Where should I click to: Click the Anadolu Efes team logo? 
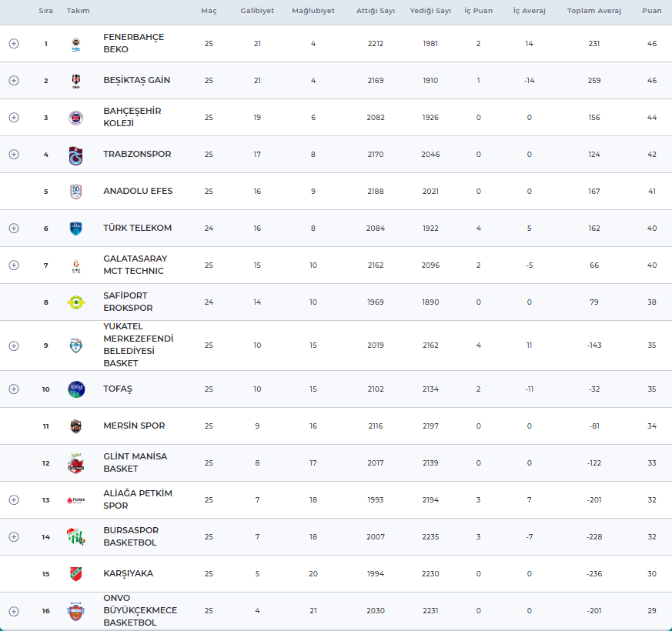pos(75,192)
